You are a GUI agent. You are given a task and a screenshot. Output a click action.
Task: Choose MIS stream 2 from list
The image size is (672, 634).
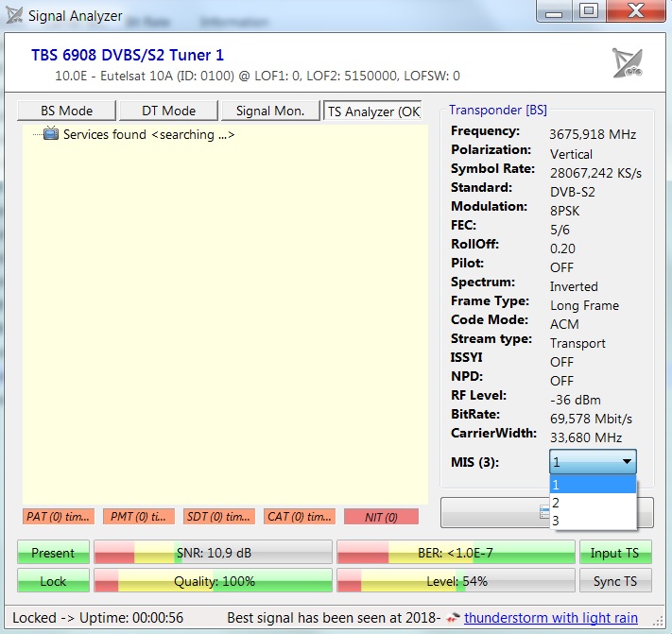593,503
